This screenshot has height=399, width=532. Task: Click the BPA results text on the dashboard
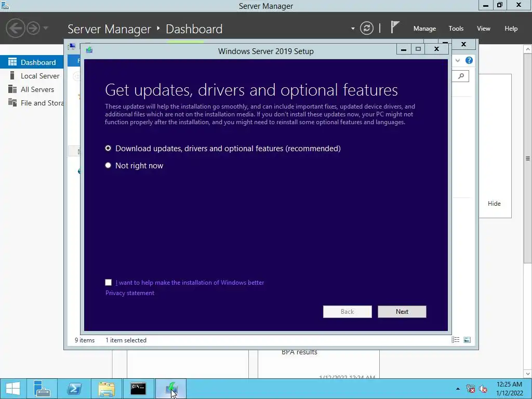(299, 352)
